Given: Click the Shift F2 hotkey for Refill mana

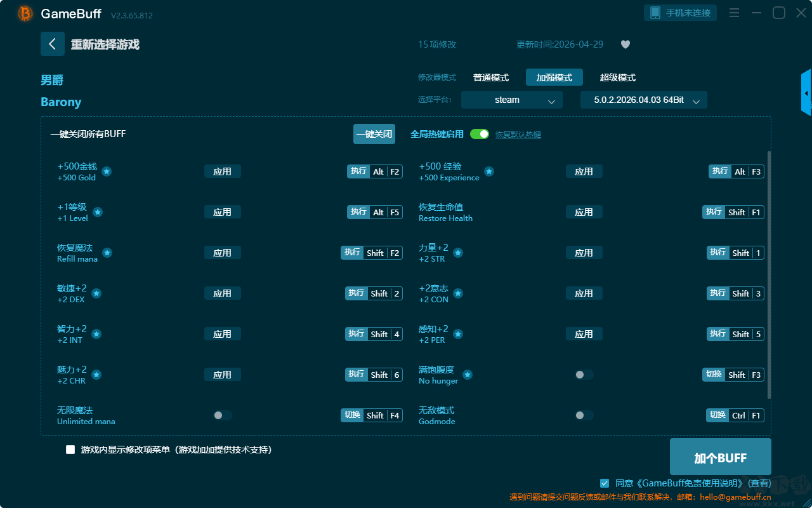Looking at the screenshot, I should click(x=372, y=253).
